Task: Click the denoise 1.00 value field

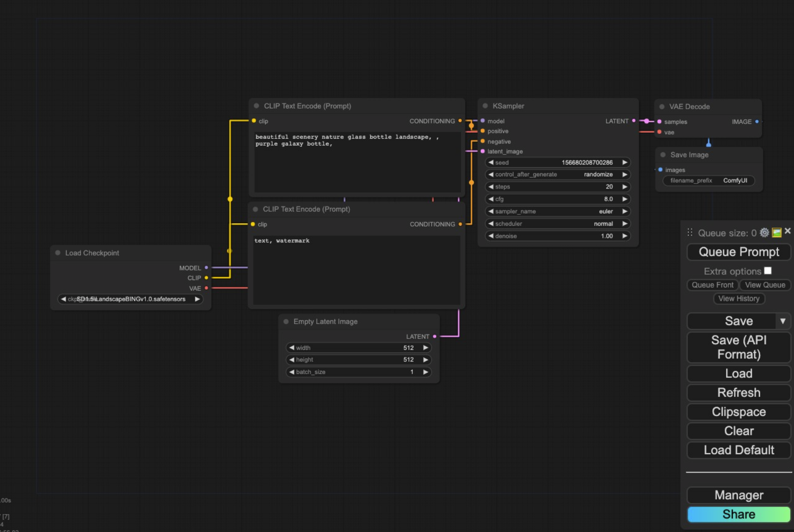Action: 558,236
